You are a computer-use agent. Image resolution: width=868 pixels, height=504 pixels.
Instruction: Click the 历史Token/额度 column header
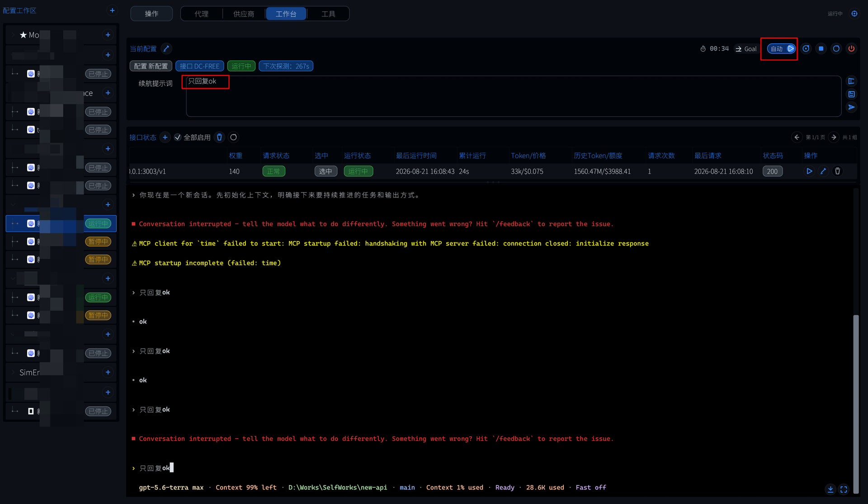598,155
